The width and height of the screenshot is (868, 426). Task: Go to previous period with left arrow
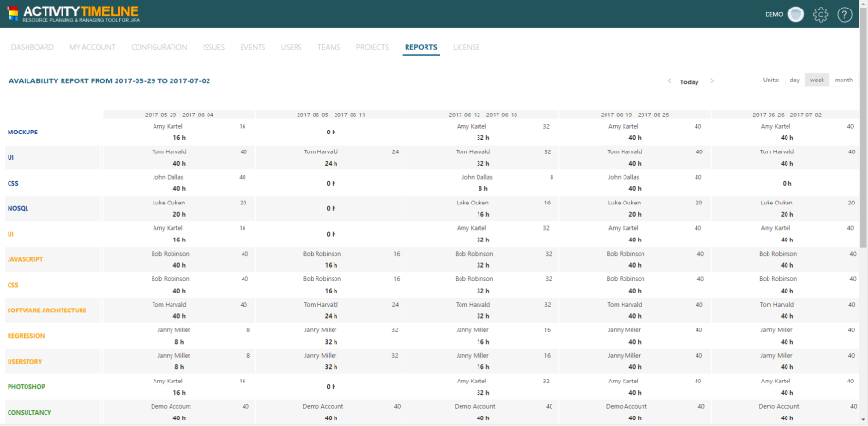(669, 81)
